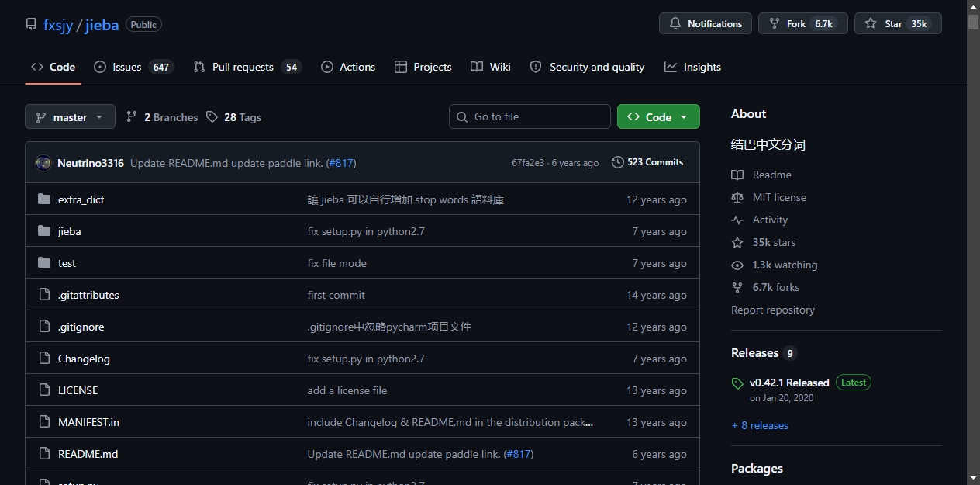Click the jieba folder icon
The width and height of the screenshot is (980, 485).
point(44,231)
